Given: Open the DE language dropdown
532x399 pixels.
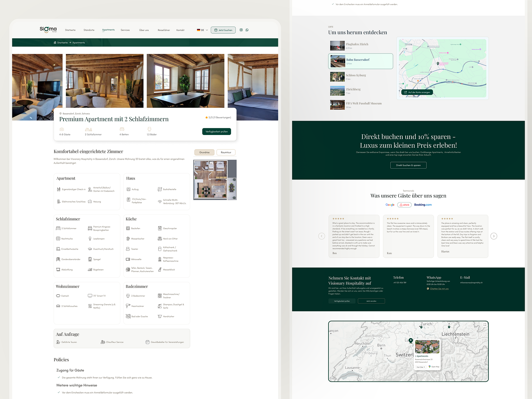Looking at the screenshot, I should (202, 30).
